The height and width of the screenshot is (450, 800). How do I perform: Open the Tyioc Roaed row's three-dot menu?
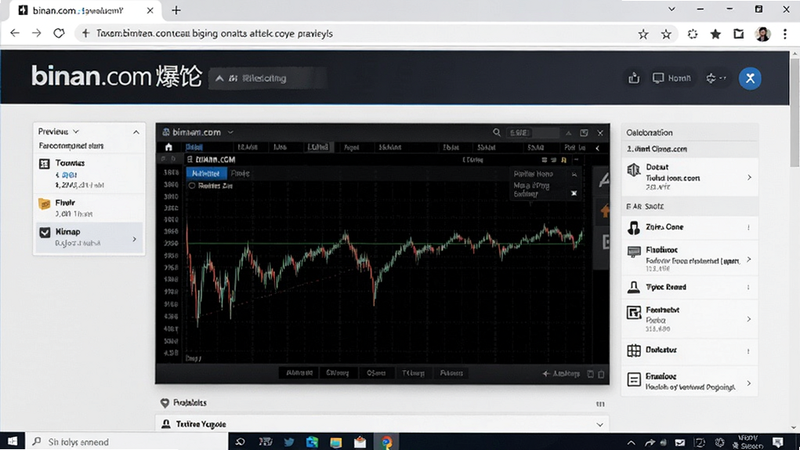(x=748, y=287)
